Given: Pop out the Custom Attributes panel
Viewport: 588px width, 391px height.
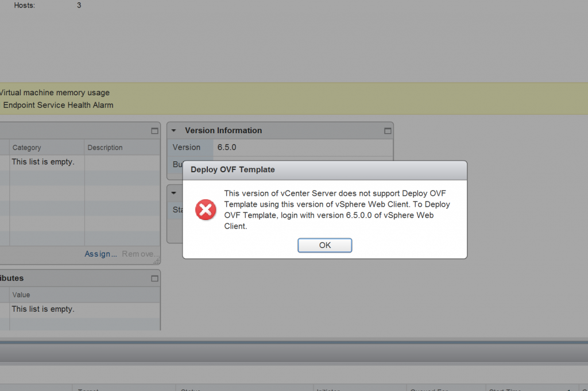Looking at the screenshot, I should [154, 278].
